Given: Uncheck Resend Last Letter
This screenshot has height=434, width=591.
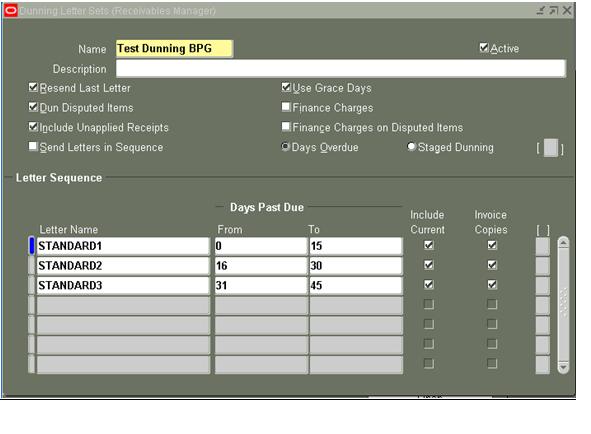Looking at the screenshot, I should 34,87.
